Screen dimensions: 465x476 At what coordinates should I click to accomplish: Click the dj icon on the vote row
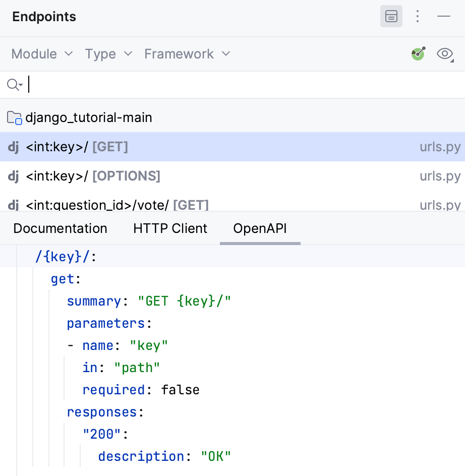[13, 205]
